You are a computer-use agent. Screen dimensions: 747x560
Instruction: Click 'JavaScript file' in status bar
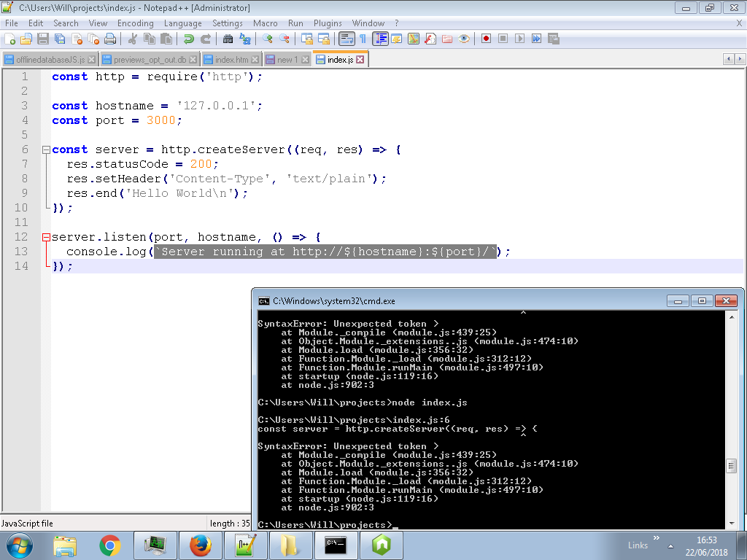point(27,524)
